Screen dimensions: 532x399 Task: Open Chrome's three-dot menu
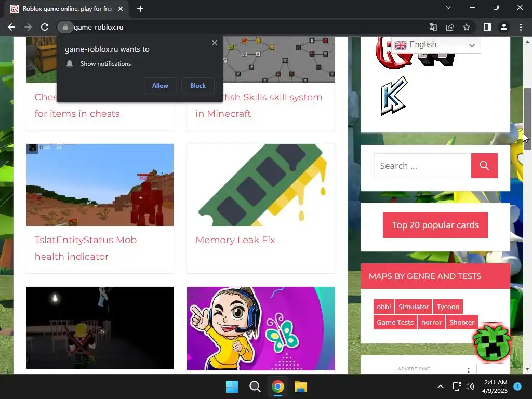pos(521,27)
